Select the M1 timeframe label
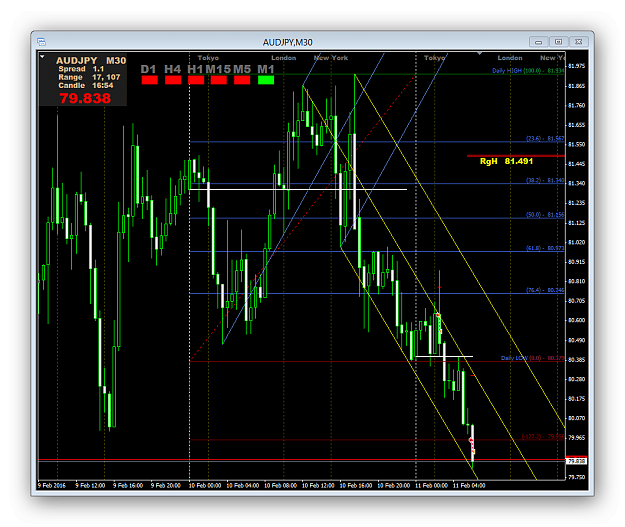 tap(266, 69)
